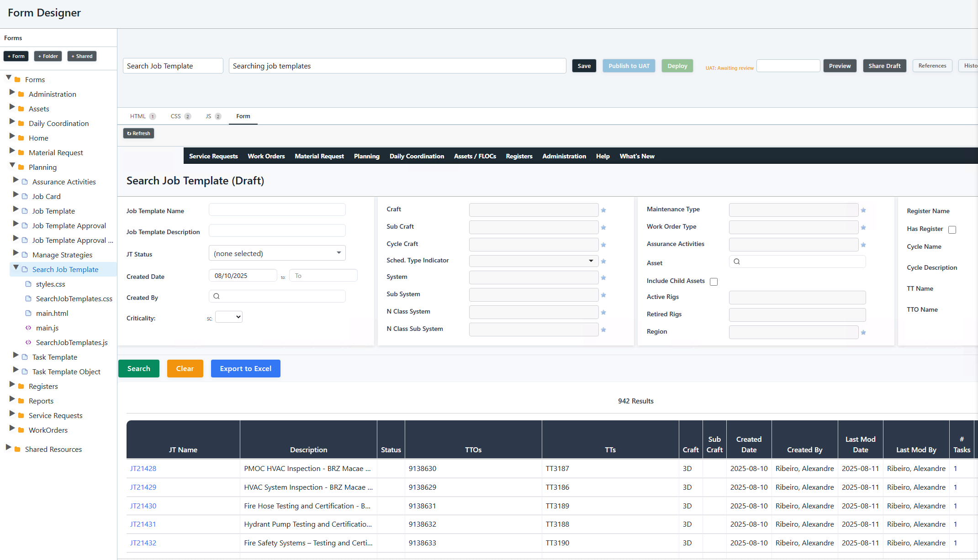Click the Job Template Name input field
The height and width of the screenshot is (560, 978).
coord(277,209)
